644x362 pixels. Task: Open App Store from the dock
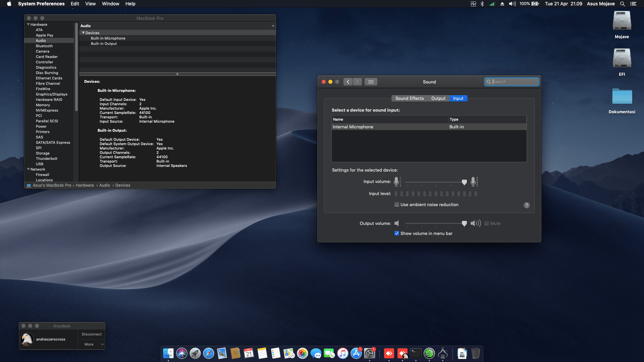tap(356, 353)
